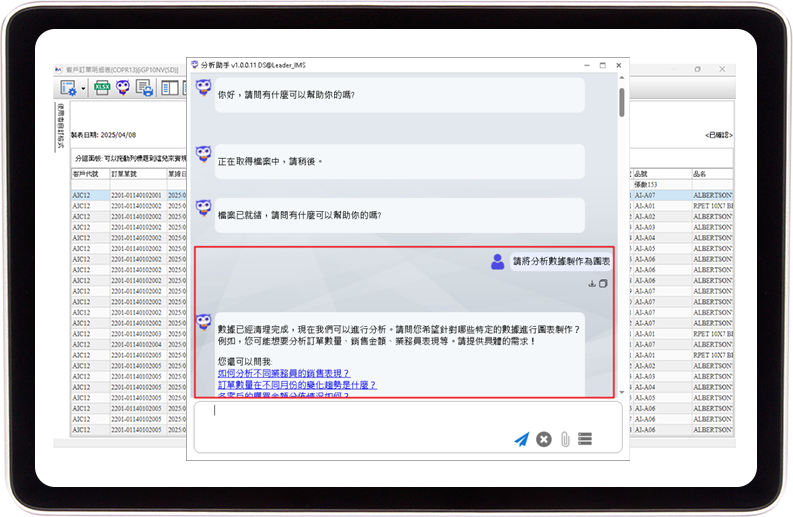
Task: Open the report settings gear icon
Action: 68,88
